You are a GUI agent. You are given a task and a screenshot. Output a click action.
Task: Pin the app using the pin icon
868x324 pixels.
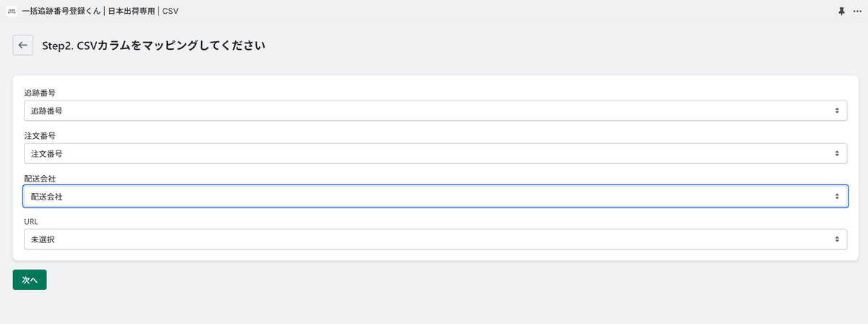[x=841, y=12]
